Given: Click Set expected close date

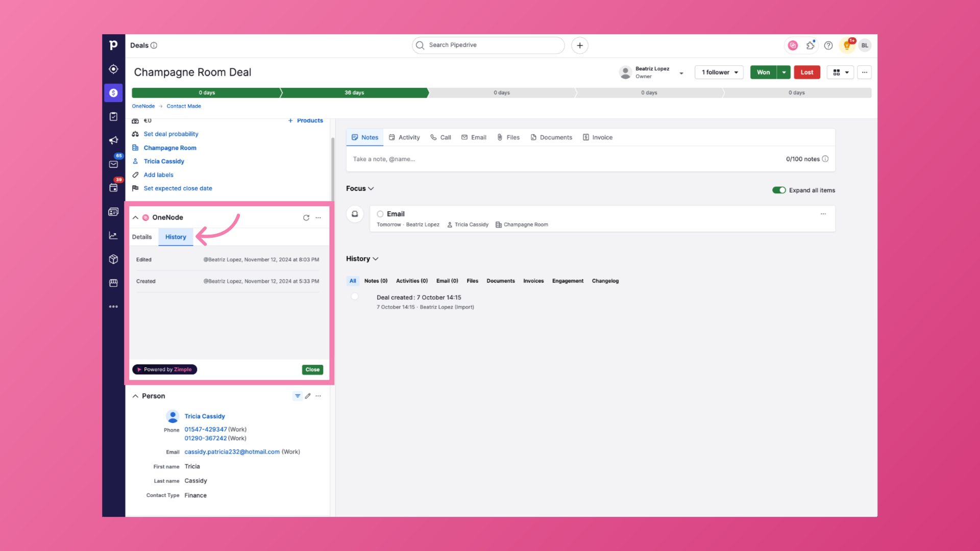Looking at the screenshot, I should click(x=178, y=188).
